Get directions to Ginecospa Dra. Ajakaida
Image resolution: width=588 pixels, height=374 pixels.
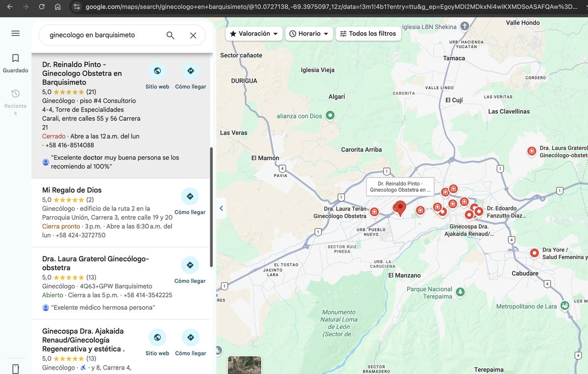pos(191,342)
